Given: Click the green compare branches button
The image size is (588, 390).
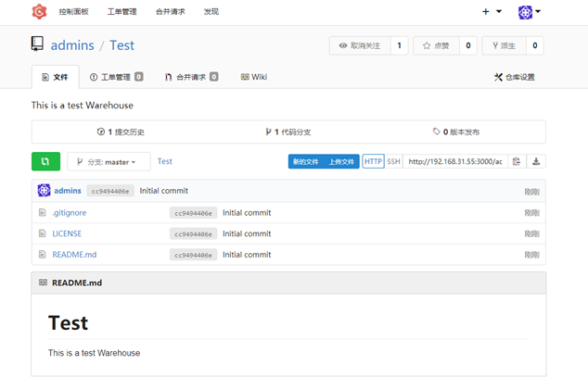Looking at the screenshot, I should 45,161.
